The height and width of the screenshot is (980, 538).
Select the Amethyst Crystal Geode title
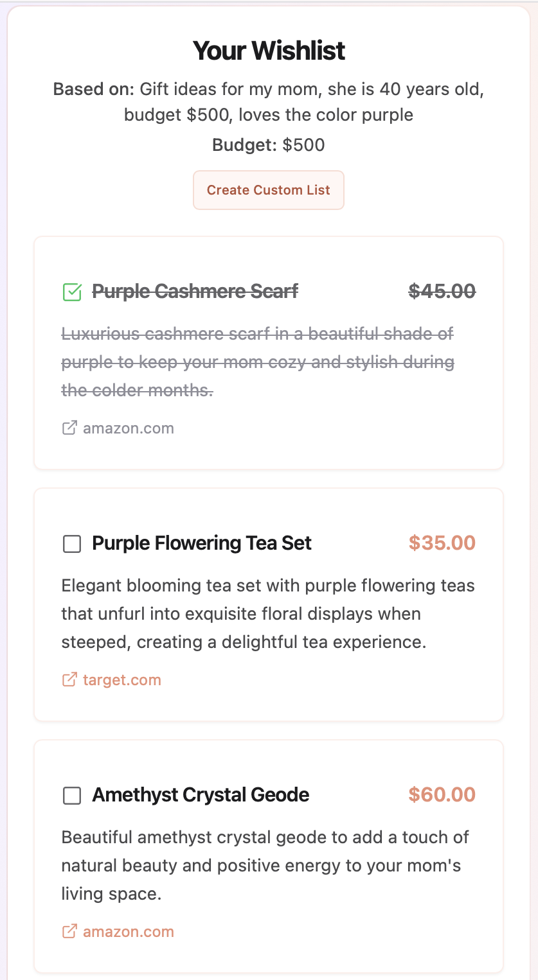tap(201, 795)
